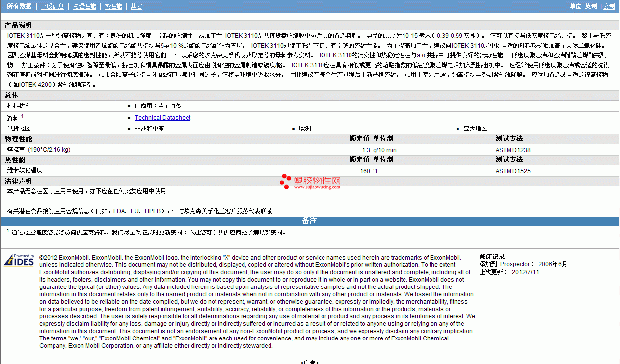
Task: Click the Vicat value 160
Action: point(365,171)
